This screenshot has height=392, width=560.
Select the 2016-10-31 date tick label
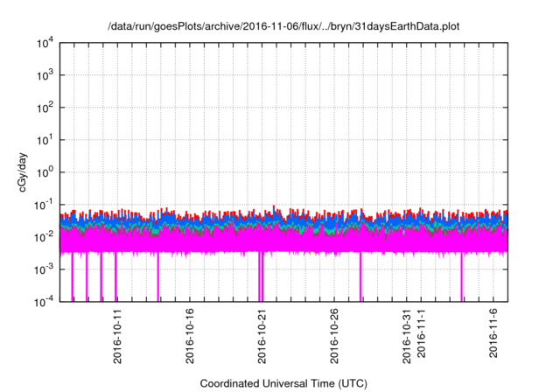(407, 336)
